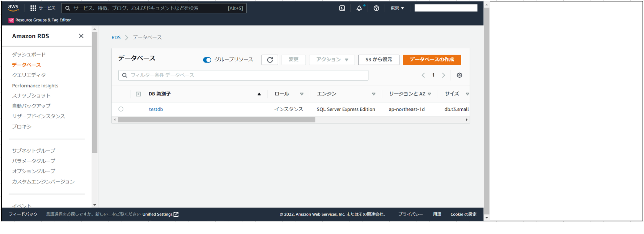Open the プライバシー footer link

tap(411, 214)
